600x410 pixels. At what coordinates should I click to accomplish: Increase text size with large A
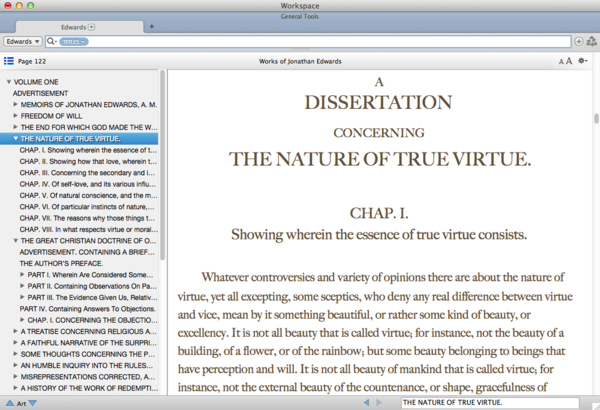569,61
